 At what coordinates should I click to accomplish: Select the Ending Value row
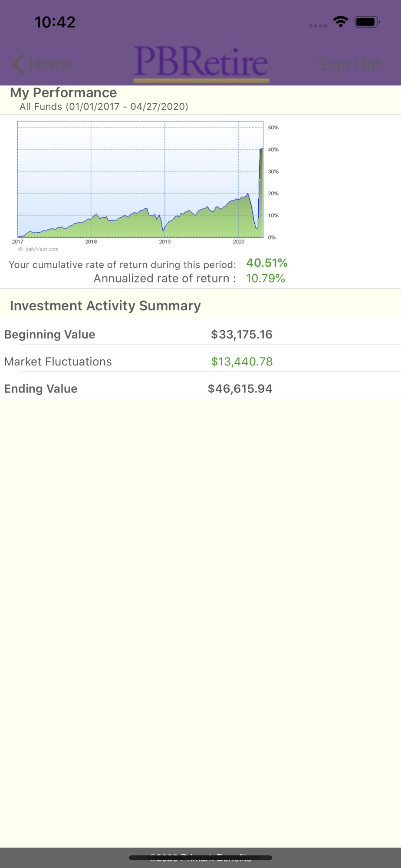(x=200, y=388)
